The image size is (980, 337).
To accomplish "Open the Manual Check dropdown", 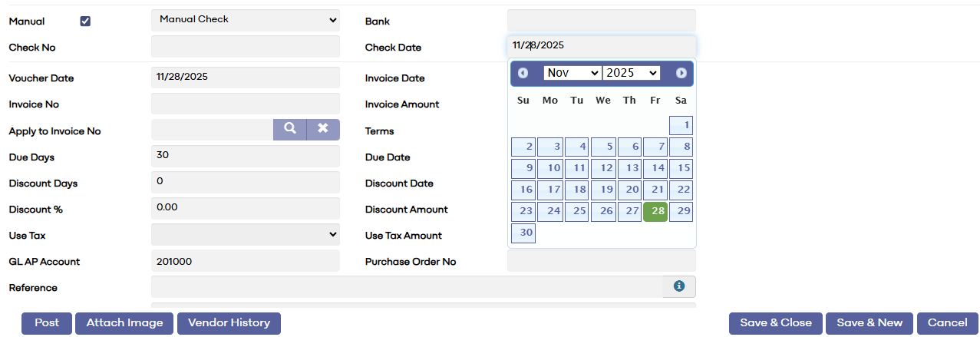I will (246, 20).
